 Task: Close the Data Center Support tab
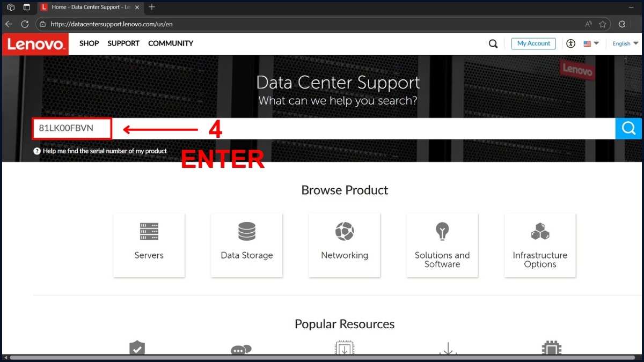(x=137, y=8)
